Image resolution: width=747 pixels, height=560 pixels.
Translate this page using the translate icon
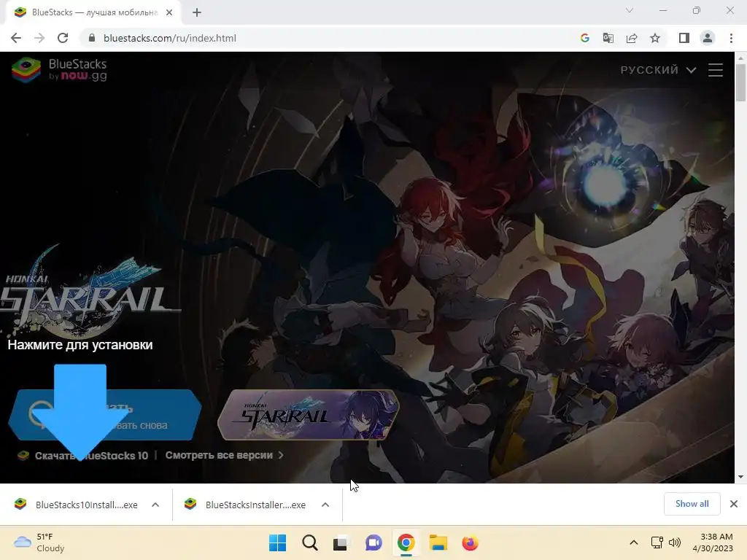(x=608, y=38)
